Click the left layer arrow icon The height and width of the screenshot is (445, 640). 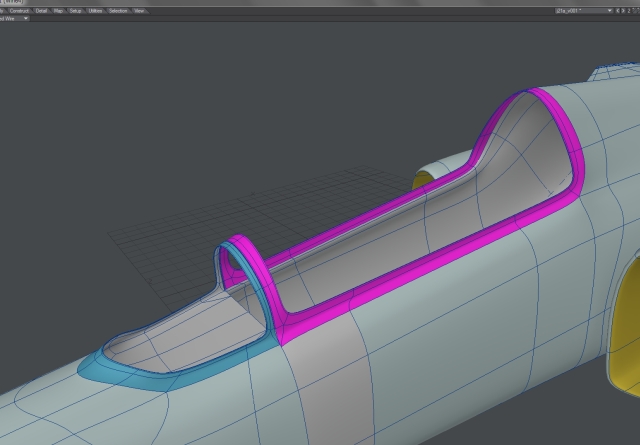tap(617, 11)
